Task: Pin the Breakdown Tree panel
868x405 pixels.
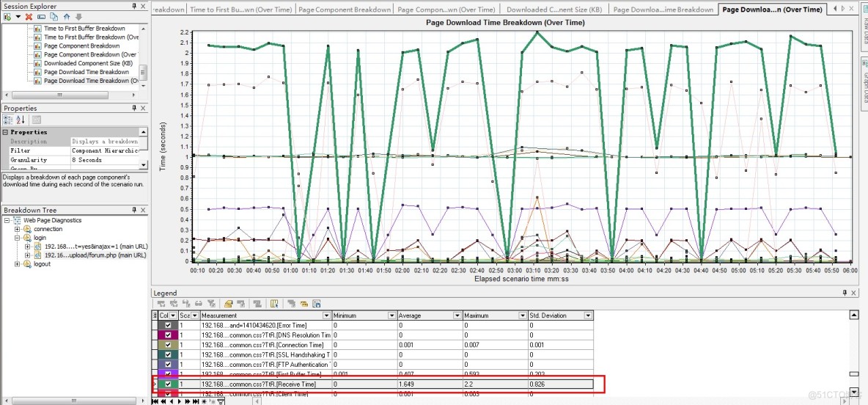Action: (x=133, y=210)
